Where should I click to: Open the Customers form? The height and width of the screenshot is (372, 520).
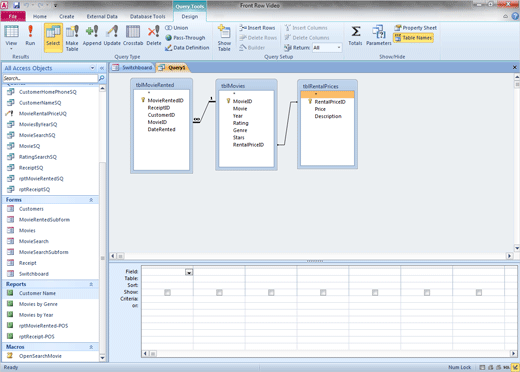tap(31, 209)
